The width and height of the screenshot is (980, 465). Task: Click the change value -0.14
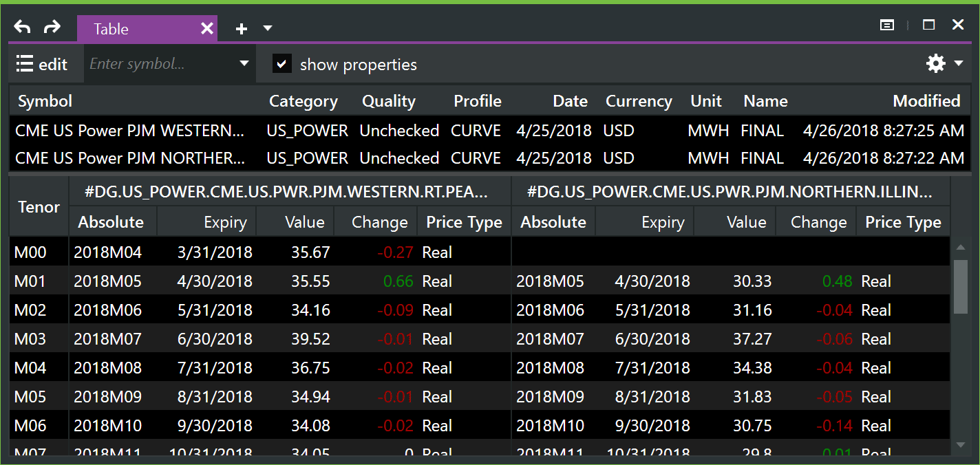click(x=835, y=426)
